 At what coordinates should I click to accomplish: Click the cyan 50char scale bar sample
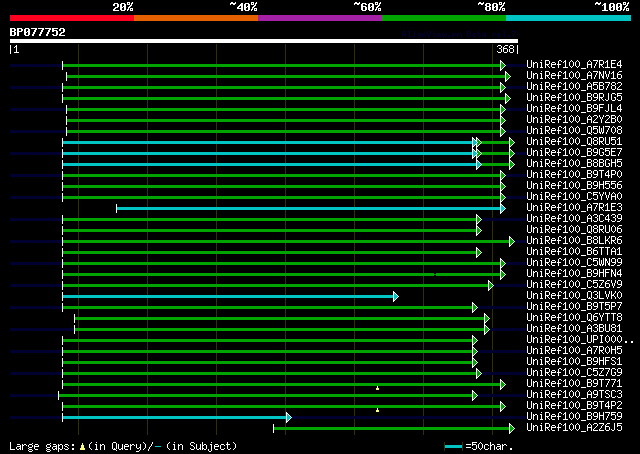[x=453, y=446]
